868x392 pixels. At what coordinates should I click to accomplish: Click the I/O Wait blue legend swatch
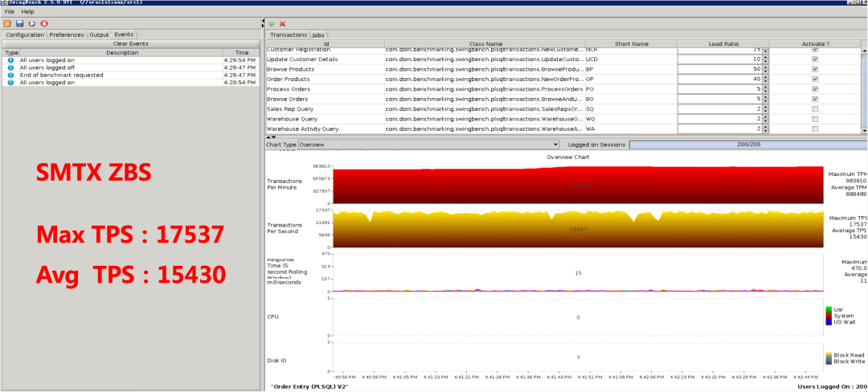(829, 321)
